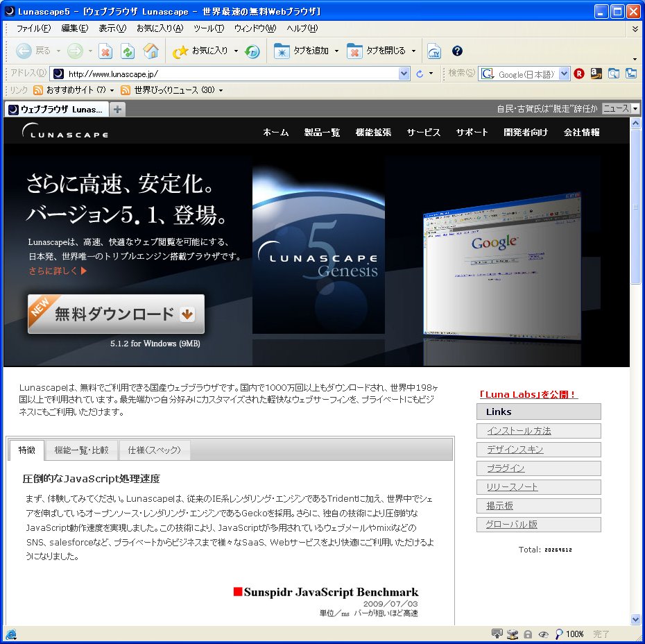Viewport: 645px width, 644px height.
Task: Open the history icon next to お気に入り
Action: click(252, 51)
